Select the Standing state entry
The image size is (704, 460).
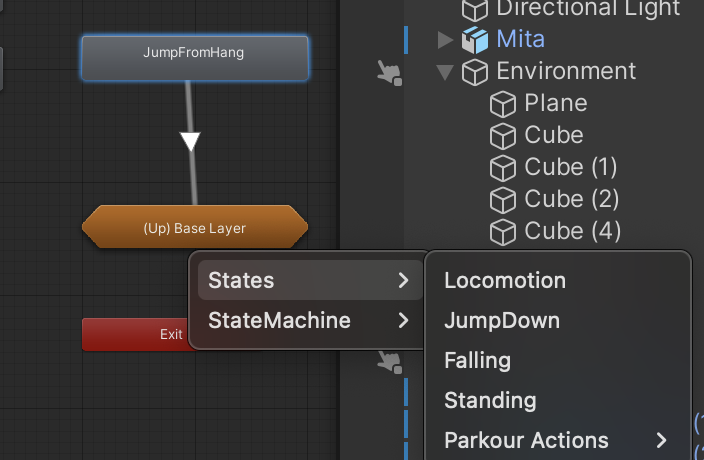pyautogui.click(x=490, y=400)
